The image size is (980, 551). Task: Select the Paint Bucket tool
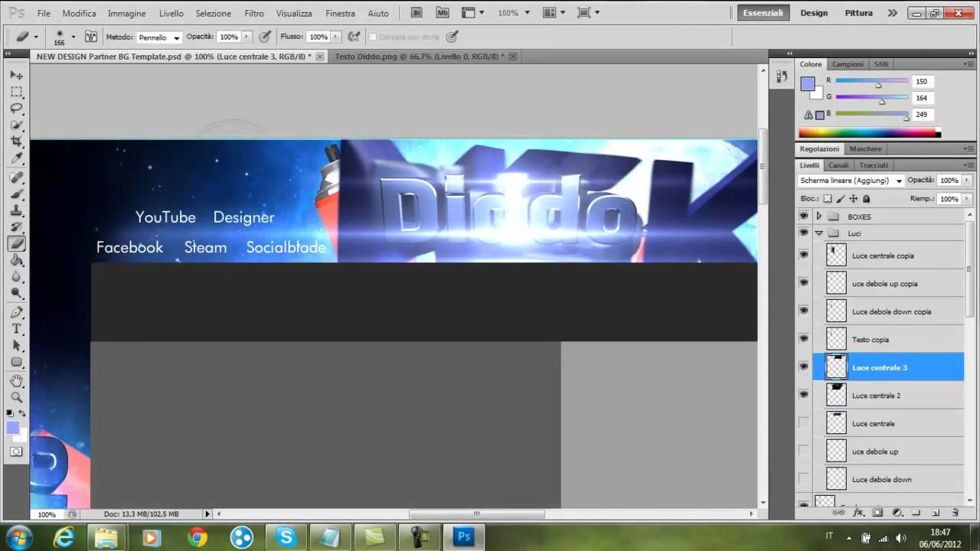17,261
